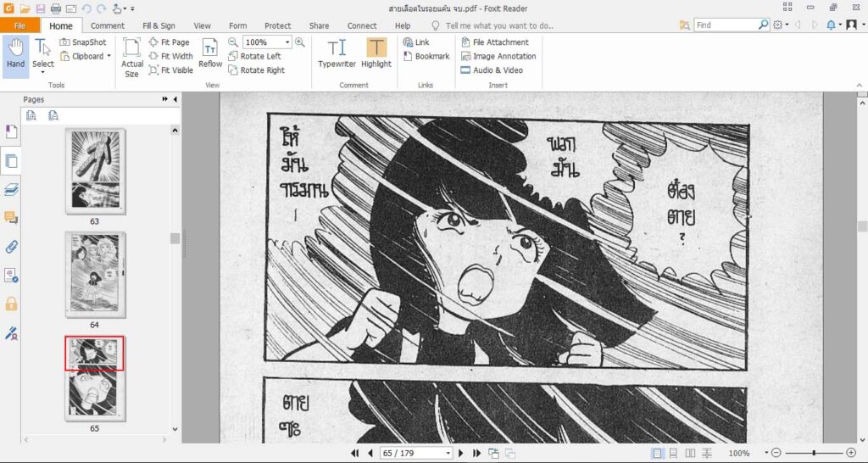Viewport: 868px width, 463px height.
Task: Click the Print quick access icon
Action: [55, 8]
